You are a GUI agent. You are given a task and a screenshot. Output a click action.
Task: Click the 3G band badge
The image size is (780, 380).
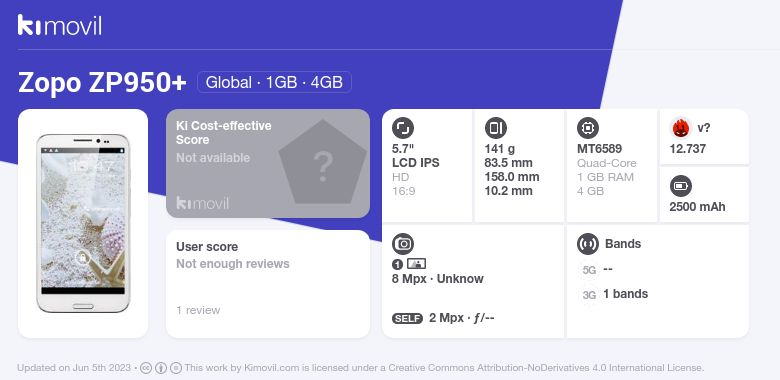pos(589,295)
